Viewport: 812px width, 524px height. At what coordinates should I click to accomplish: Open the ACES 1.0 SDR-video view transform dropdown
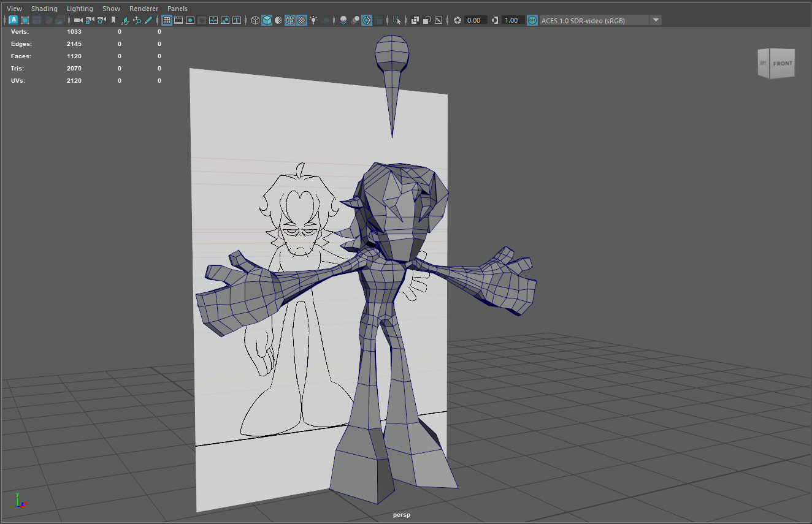600,20
